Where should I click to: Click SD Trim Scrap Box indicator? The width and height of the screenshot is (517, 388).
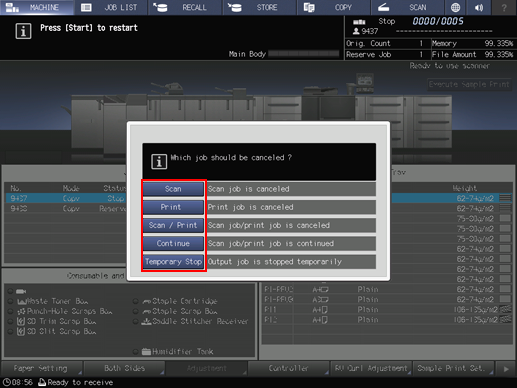tap(10, 322)
